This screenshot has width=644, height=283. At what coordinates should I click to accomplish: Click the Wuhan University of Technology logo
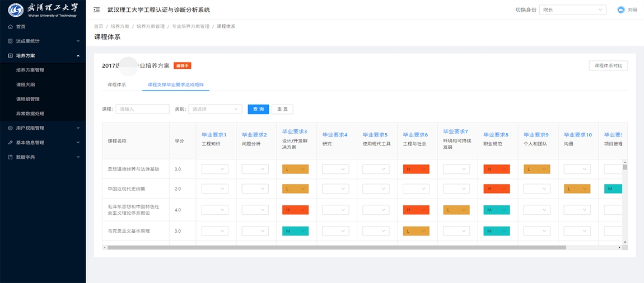tap(43, 10)
